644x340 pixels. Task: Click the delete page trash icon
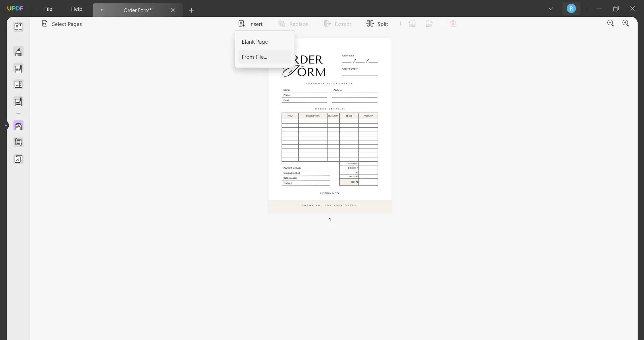(x=453, y=24)
